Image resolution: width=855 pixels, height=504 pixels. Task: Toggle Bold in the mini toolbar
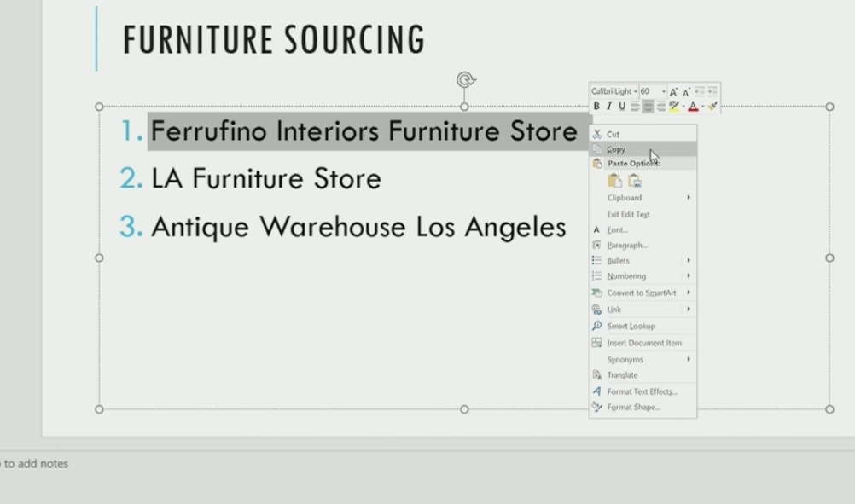(x=596, y=107)
